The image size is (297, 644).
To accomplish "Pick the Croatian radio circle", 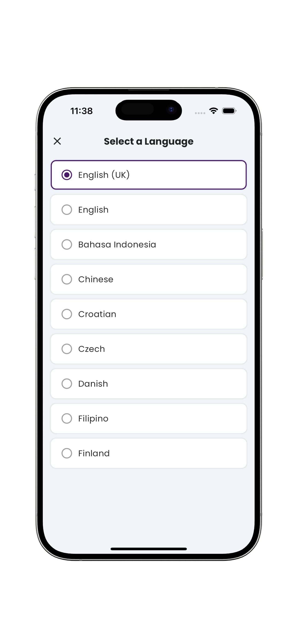I will (x=67, y=314).
